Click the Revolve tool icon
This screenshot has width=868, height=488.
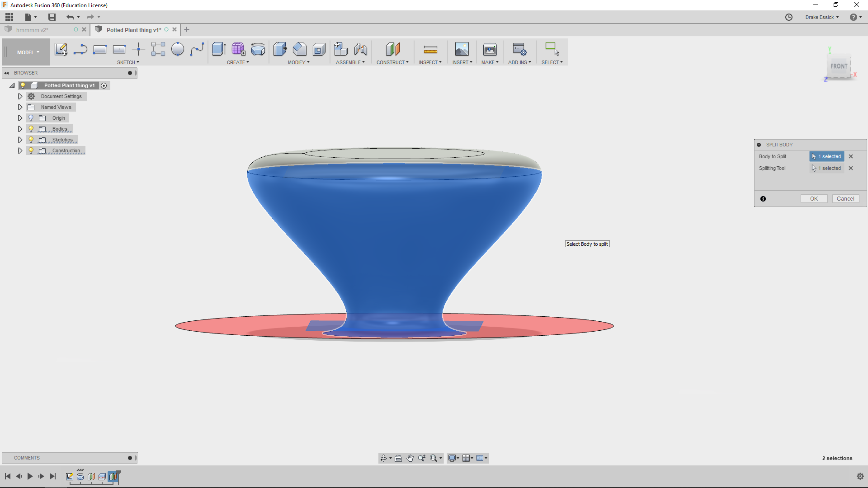[258, 49]
